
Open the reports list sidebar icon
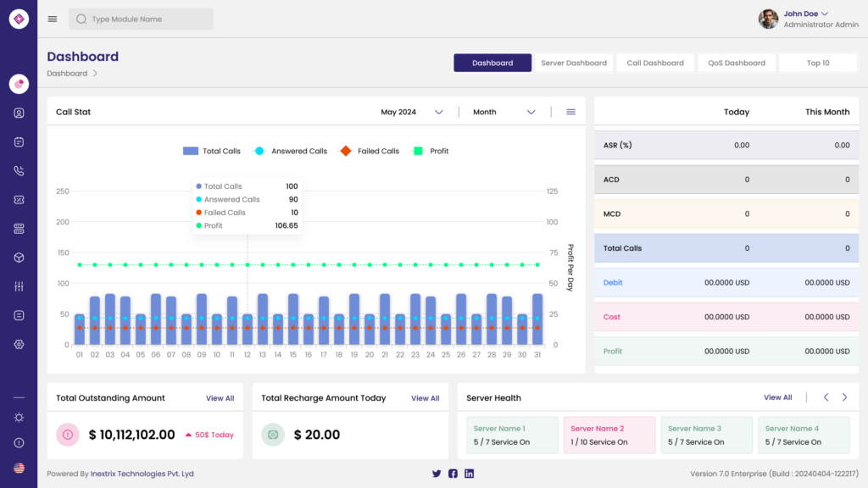(x=19, y=315)
